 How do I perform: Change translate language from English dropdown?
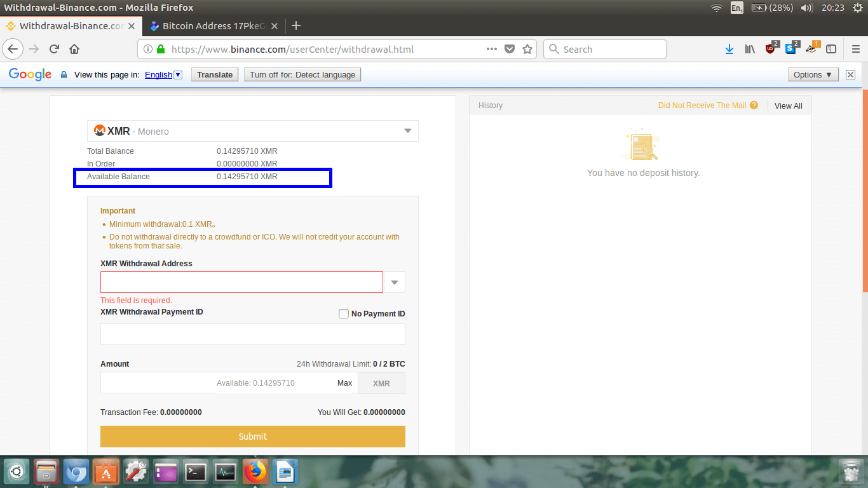click(163, 74)
